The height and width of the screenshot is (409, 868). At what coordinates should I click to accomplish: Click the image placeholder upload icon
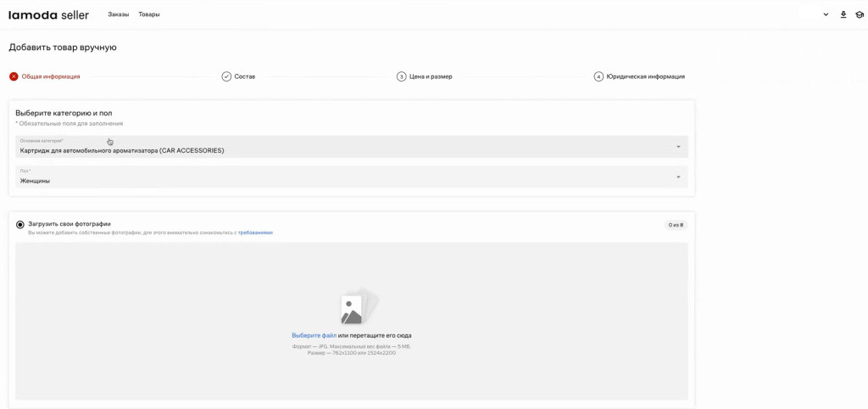pos(352,309)
